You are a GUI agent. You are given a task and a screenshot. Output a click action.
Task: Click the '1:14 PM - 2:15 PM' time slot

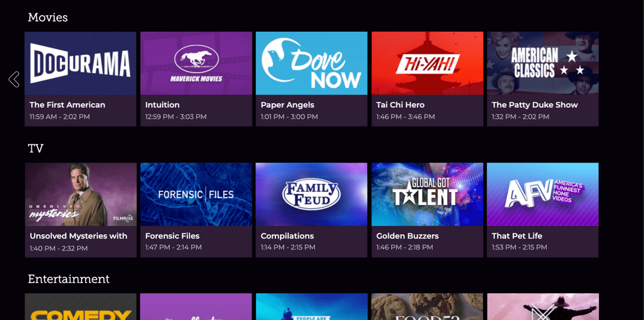point(288,247)
